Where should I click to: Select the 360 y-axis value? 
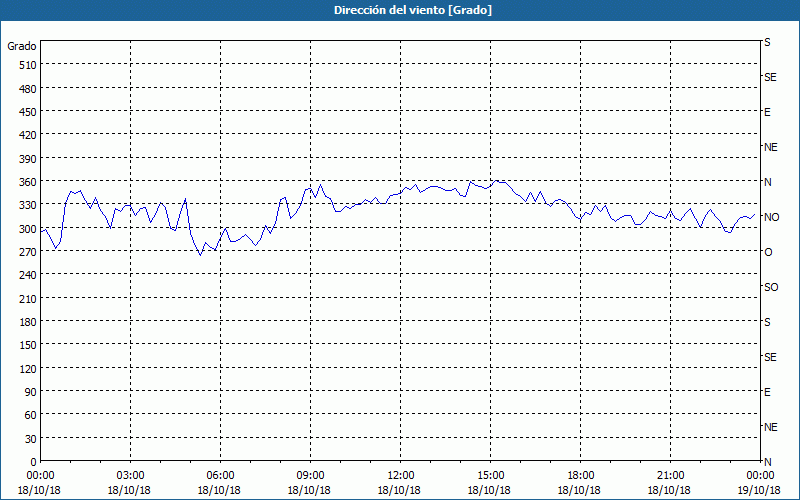(x=28, y=182)
